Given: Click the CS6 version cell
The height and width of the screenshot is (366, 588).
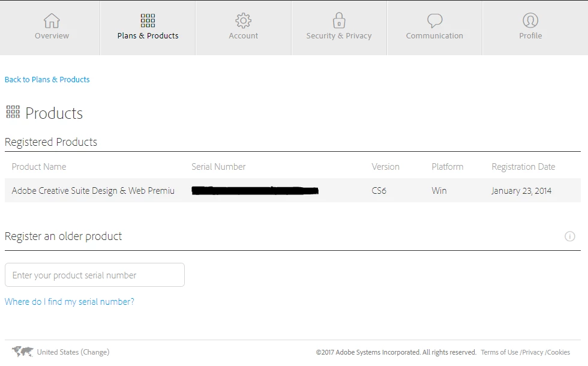Looking at the screenshot, I should point(379,191).
